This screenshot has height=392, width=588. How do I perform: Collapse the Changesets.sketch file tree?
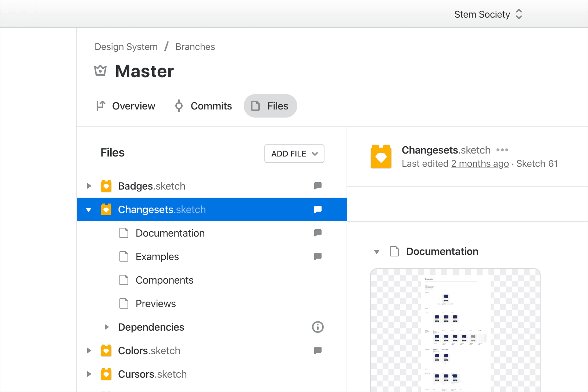pos(89,210)
